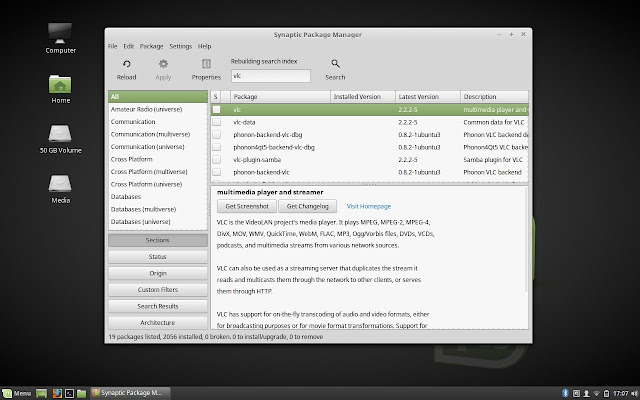Follow the Visit Homepage link
Image resolution: width=640 pixels, height=400 pixels.
tap(369, 206)
